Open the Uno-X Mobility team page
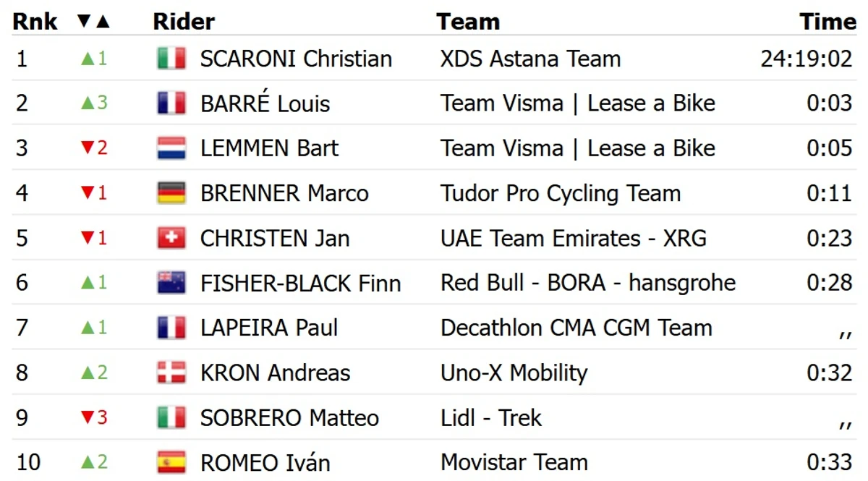 (x=514, y=373)
